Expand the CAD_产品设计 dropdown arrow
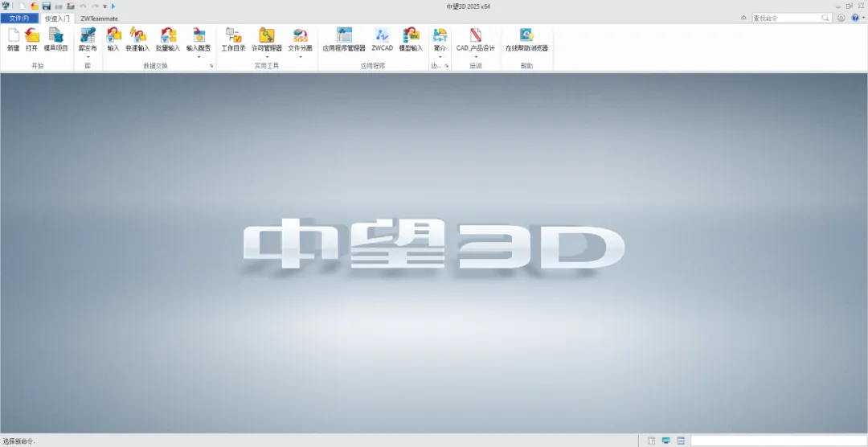Image resolution: width=868 pixels, height=447 pixels. [476, 56]
